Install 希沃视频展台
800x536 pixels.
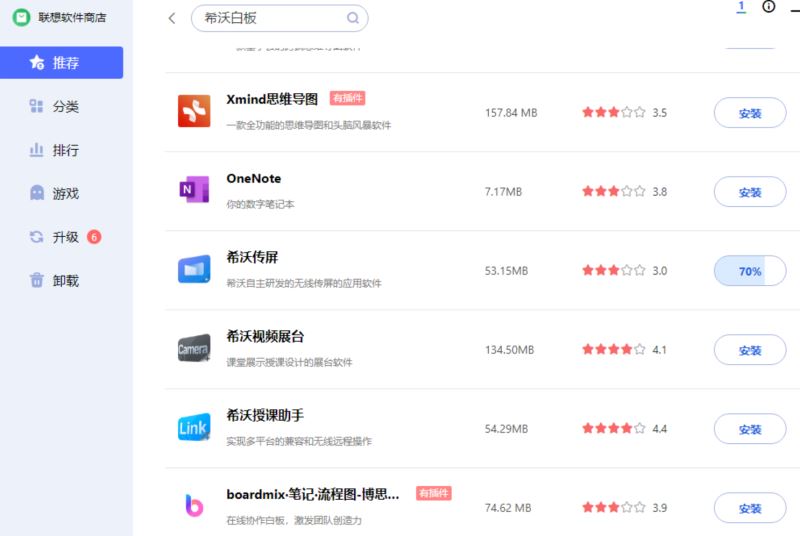coord(750,350)
